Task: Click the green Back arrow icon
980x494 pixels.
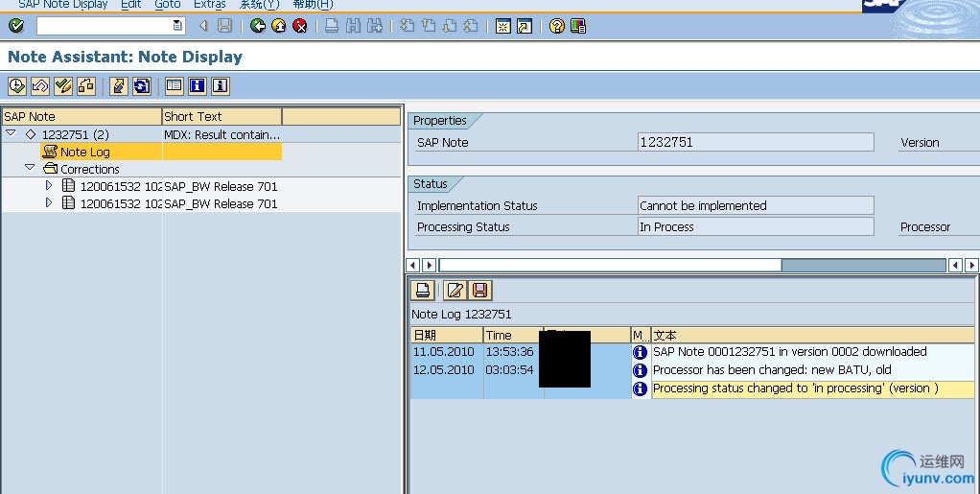Action: (x=258, y=26)
